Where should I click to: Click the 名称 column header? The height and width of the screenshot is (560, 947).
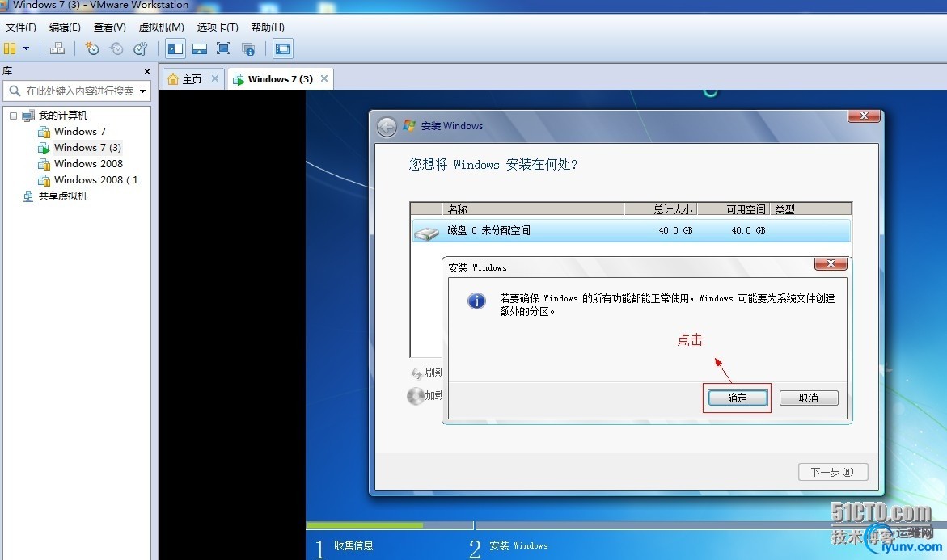click(x=533, y=209)
